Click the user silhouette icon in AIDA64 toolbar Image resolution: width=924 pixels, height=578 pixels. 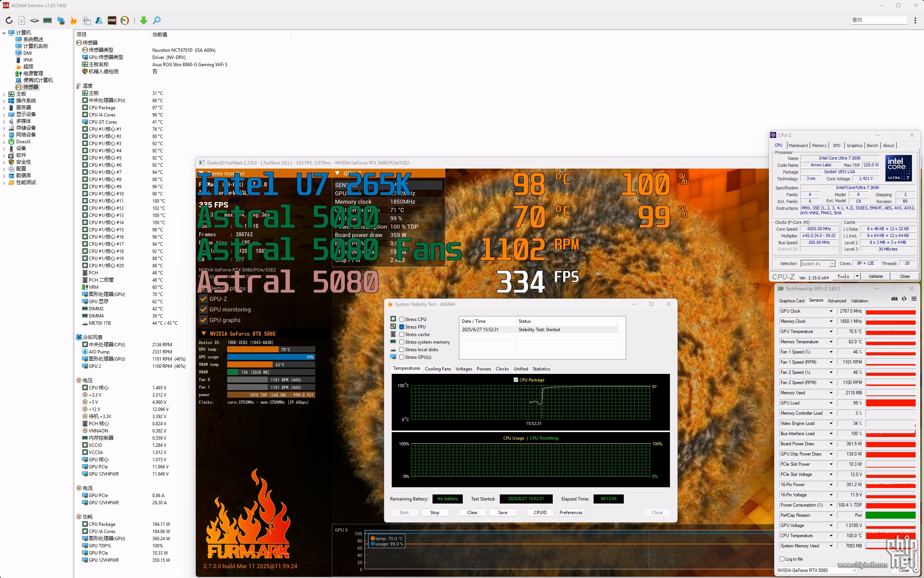tap(99, 20)
